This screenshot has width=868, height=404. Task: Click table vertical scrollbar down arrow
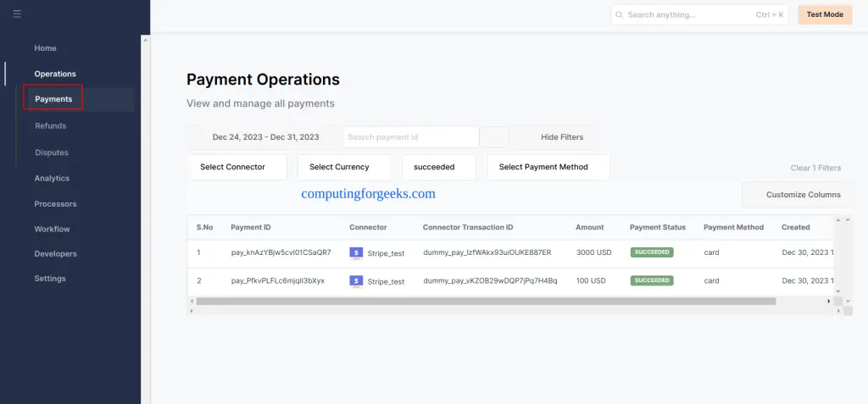(x=838, y=291)
